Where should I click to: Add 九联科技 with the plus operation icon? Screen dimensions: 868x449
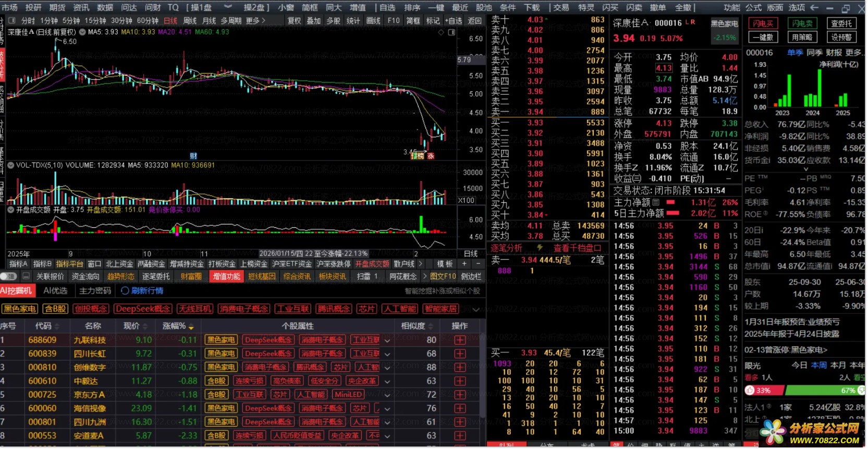coord(461,341)
